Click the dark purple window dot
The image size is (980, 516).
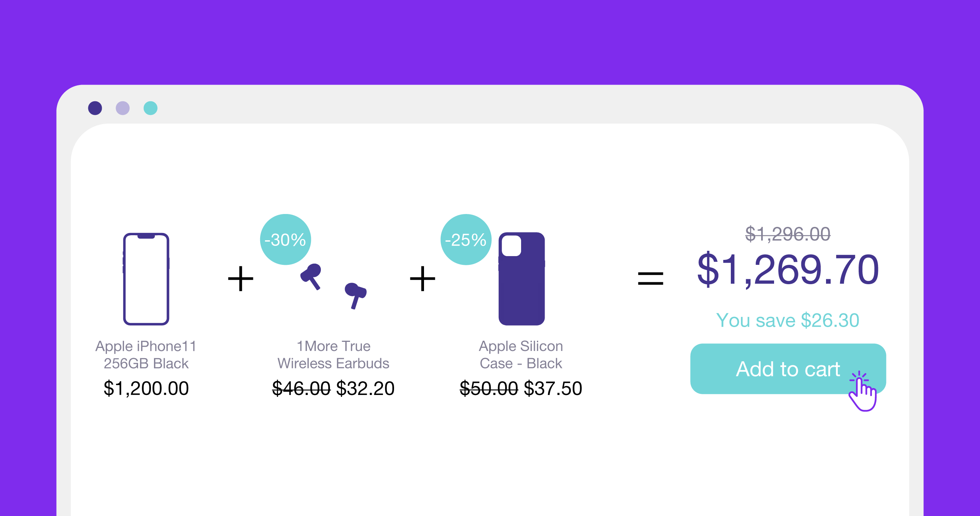point(95,108)
